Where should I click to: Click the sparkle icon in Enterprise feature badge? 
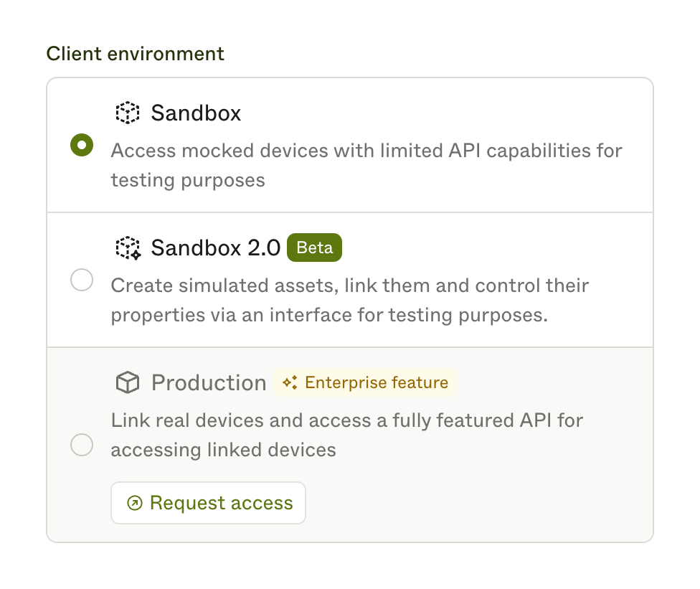289,382
